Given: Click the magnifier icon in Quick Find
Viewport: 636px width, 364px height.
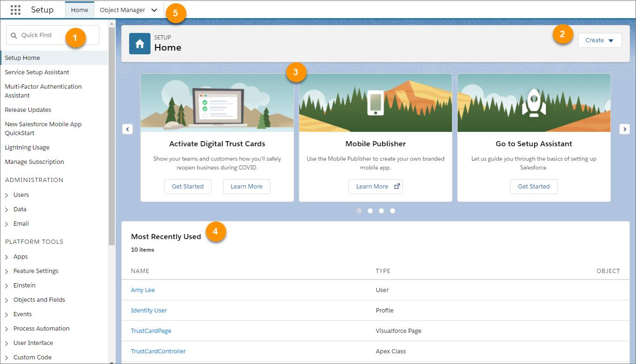Looking at the screenshot, I should (14, 35).
